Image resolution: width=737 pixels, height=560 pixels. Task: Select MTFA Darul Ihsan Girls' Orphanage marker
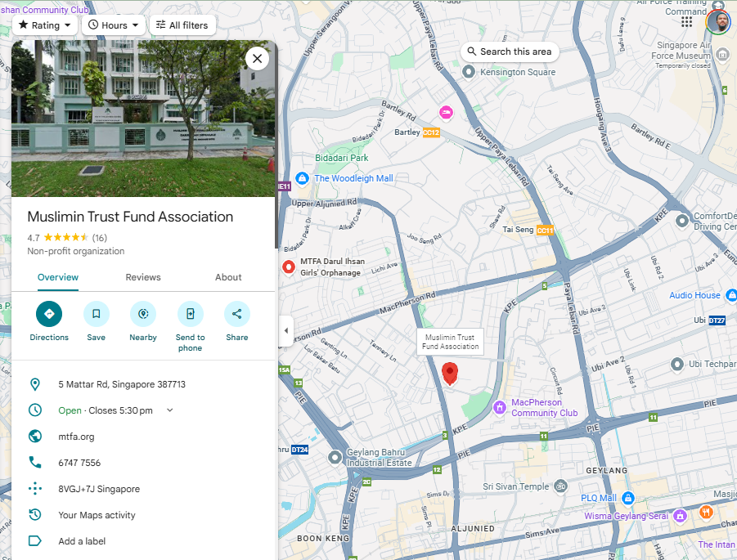coord(288,267)
